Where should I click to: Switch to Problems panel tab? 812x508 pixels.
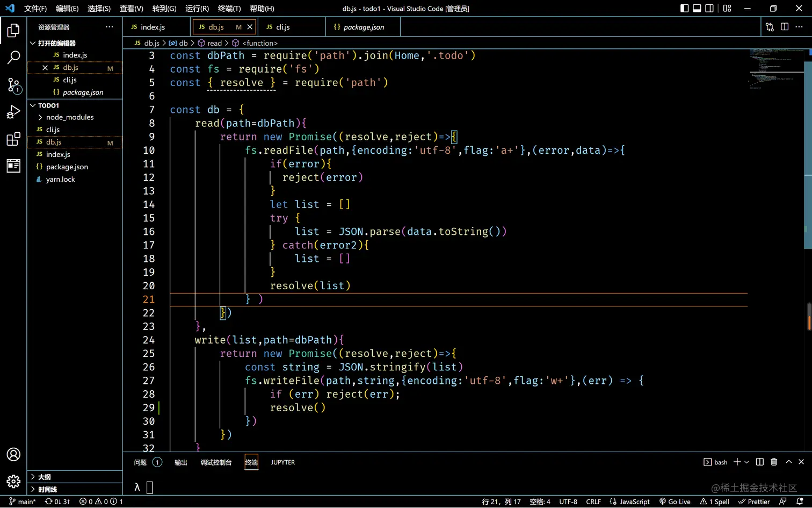(148, 462)
